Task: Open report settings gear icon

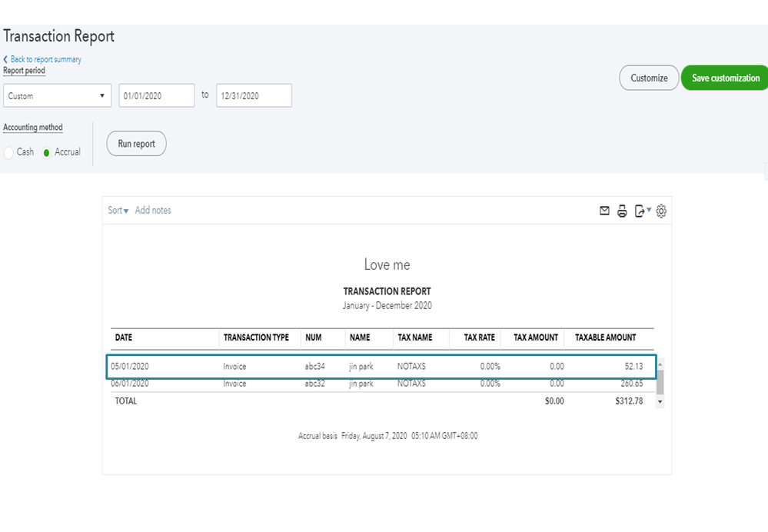Action: pos(661,211)
